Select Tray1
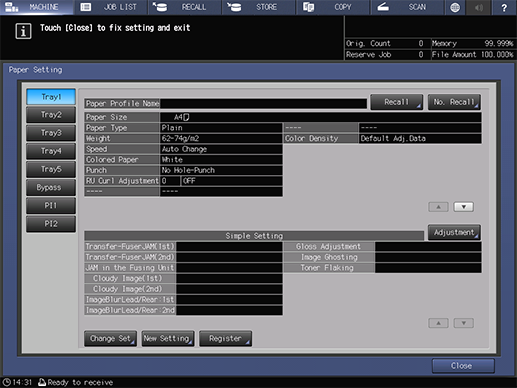Screen dimensions: 517x388 click(x=51, y=97)
